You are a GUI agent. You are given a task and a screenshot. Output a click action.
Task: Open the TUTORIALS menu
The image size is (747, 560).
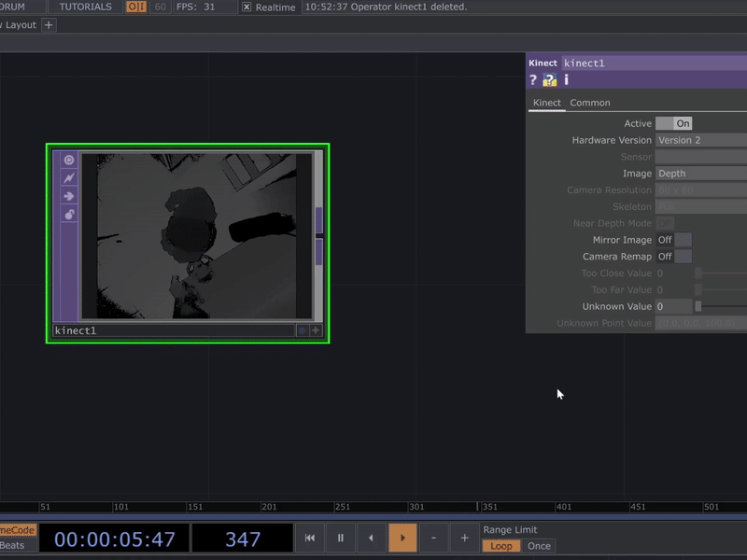tap(86, 7)
